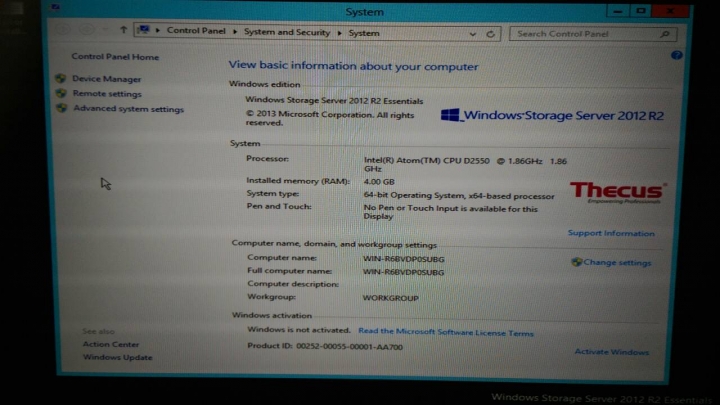Click the Back navigation arrow

click(x=63, y=29)
